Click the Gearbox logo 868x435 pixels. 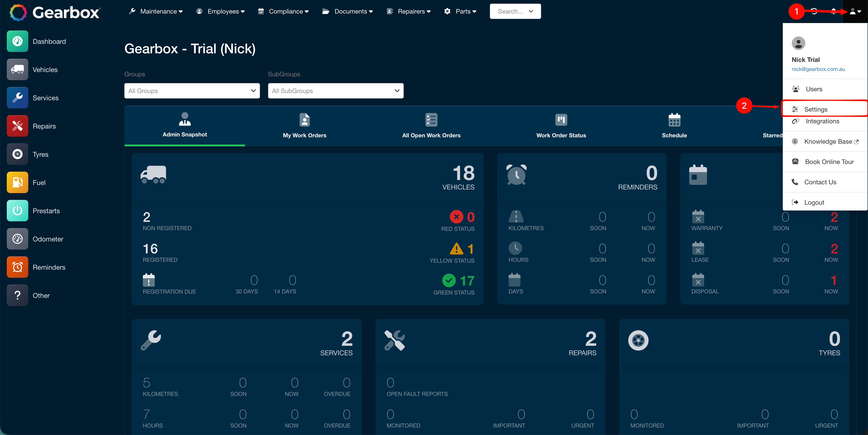point(54,12)
